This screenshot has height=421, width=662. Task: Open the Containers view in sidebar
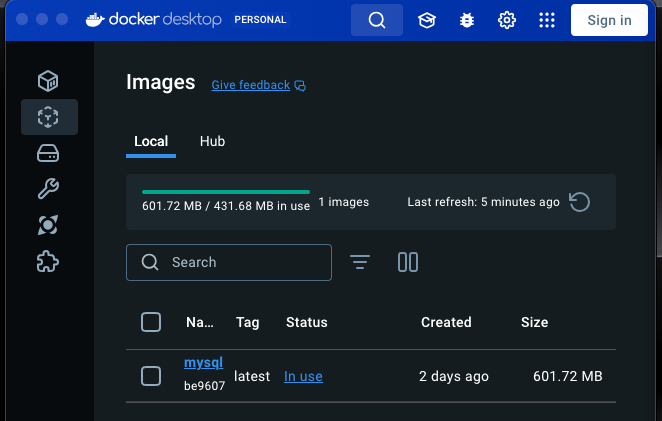pyautogui.click(x=48, y=81)
